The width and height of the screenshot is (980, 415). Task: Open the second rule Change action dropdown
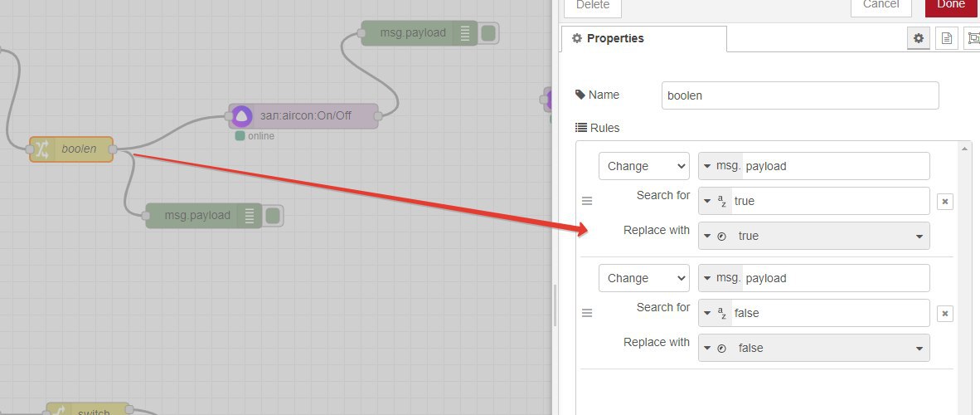(x=643, y=278)
